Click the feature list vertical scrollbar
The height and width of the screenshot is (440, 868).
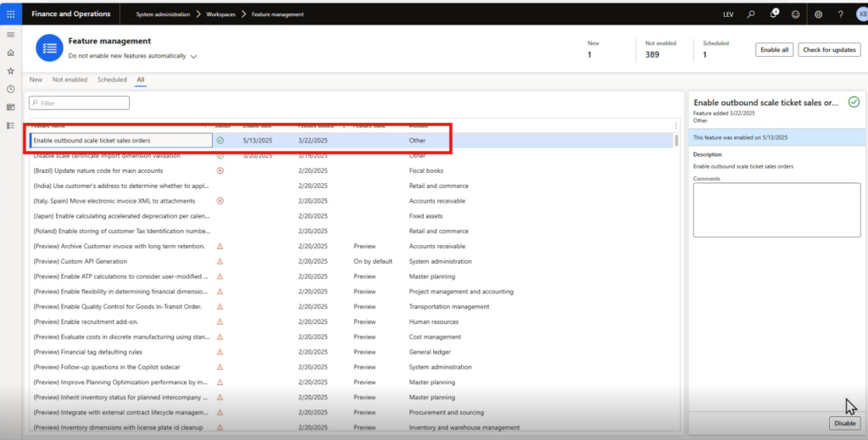(676, 141)
